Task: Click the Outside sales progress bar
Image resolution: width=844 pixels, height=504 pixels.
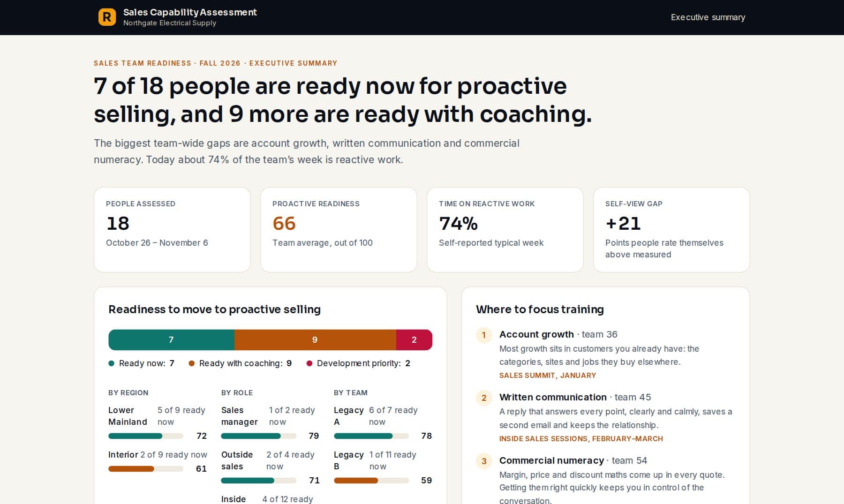Action: click(x=258, y=481)
